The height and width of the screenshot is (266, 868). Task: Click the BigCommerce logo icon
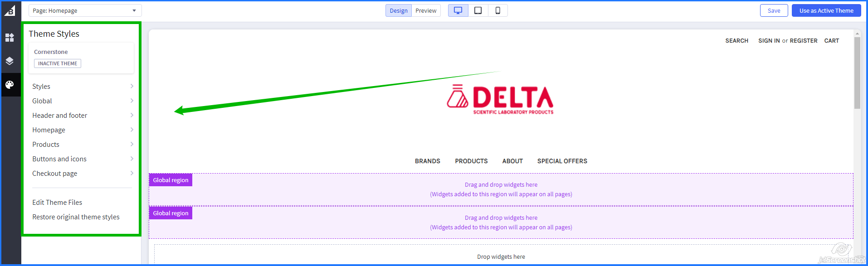tap(10, 11)
